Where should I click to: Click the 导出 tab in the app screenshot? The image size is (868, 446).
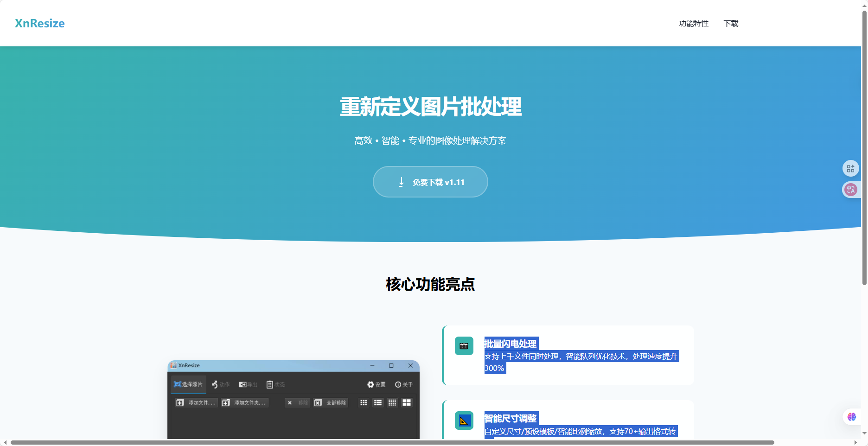[248, 384]
